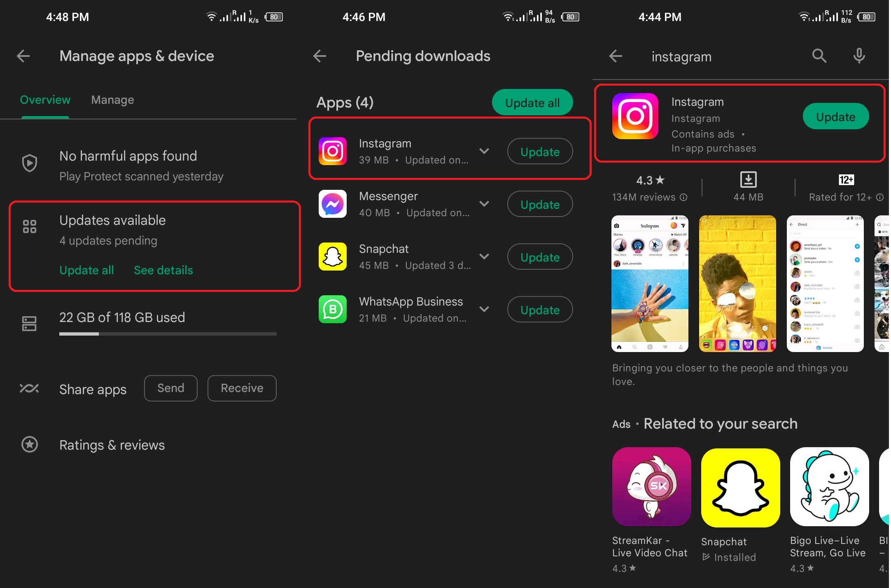Click See details for available updates
Screen dimensions: 891x588
163,270
